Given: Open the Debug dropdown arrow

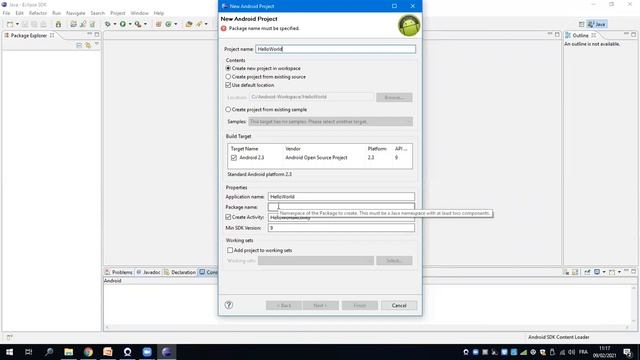Looking at the screenshot, I should point(115,24).
